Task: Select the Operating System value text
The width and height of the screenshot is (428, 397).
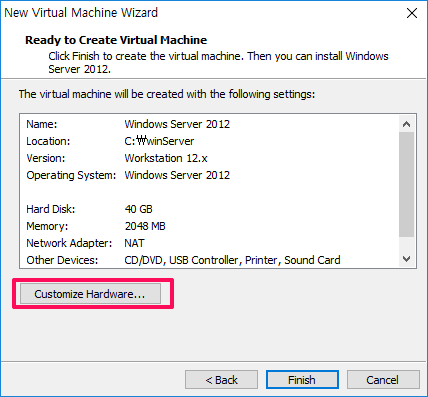Action: coord(177,175)
